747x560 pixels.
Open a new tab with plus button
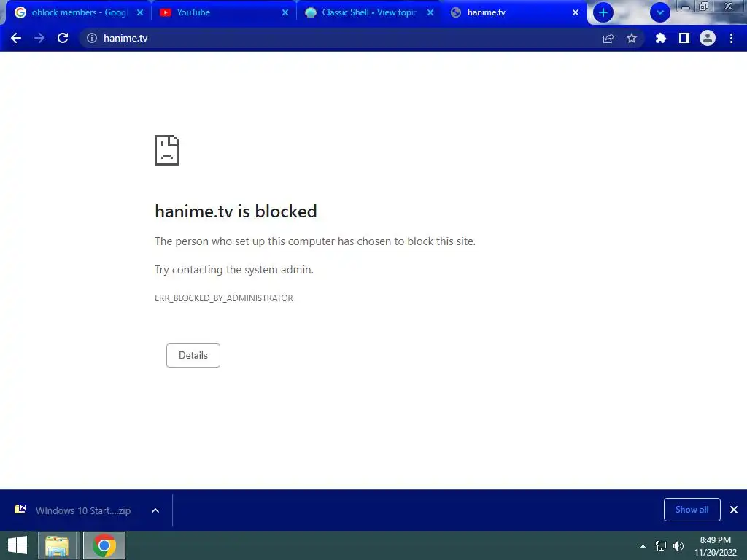click(x=603, y=12)
